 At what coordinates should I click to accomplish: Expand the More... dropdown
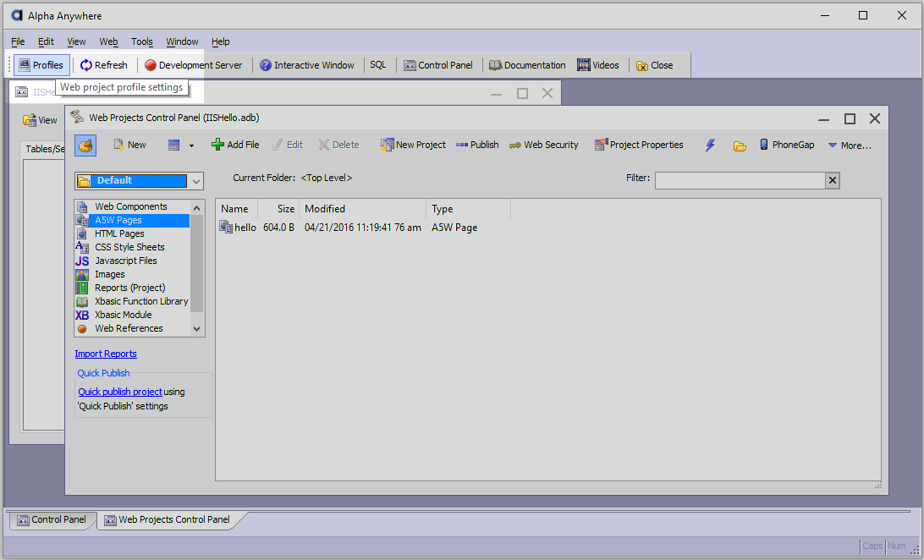(x=850, y=145)
